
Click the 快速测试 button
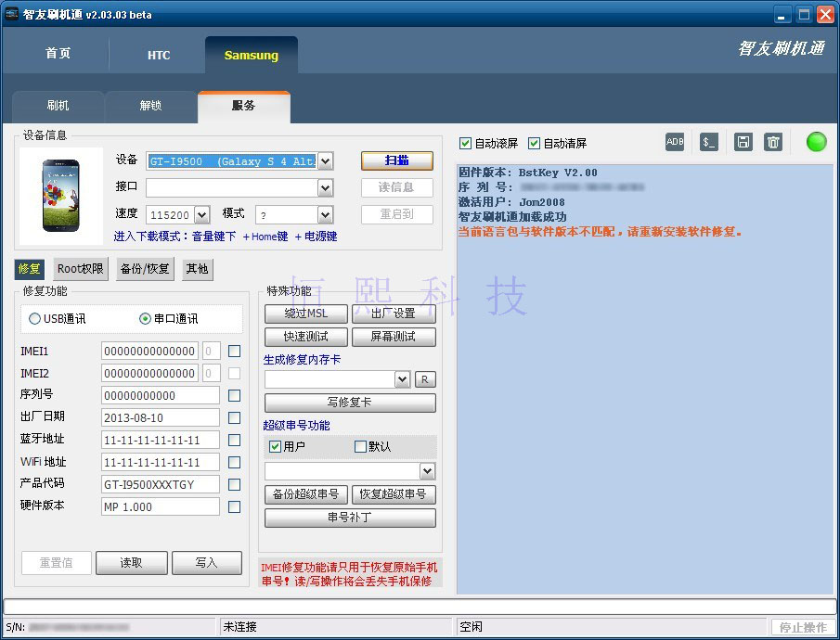(306, 337)
